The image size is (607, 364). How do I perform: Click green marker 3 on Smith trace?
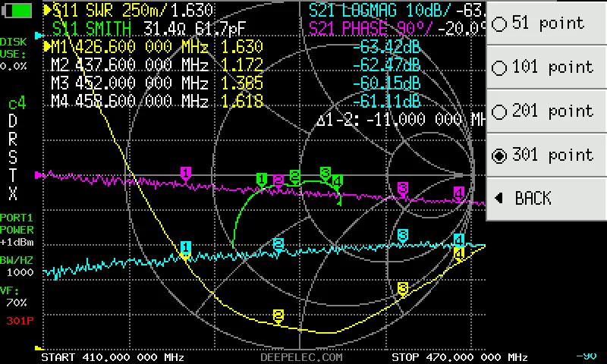pos(326,174)
